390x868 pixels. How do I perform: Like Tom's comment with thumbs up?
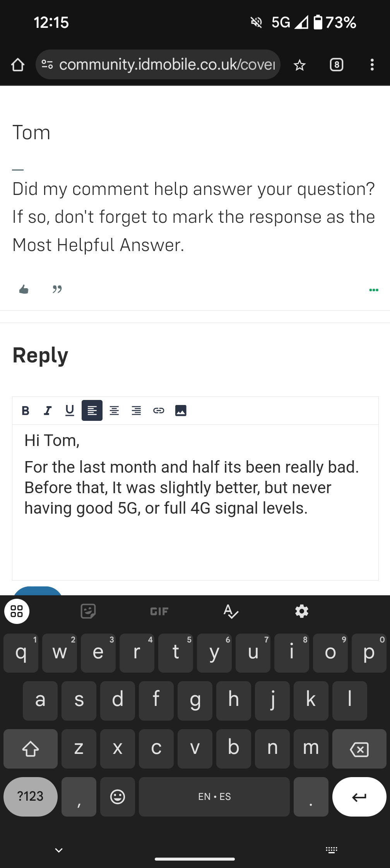tap(24, 289)
